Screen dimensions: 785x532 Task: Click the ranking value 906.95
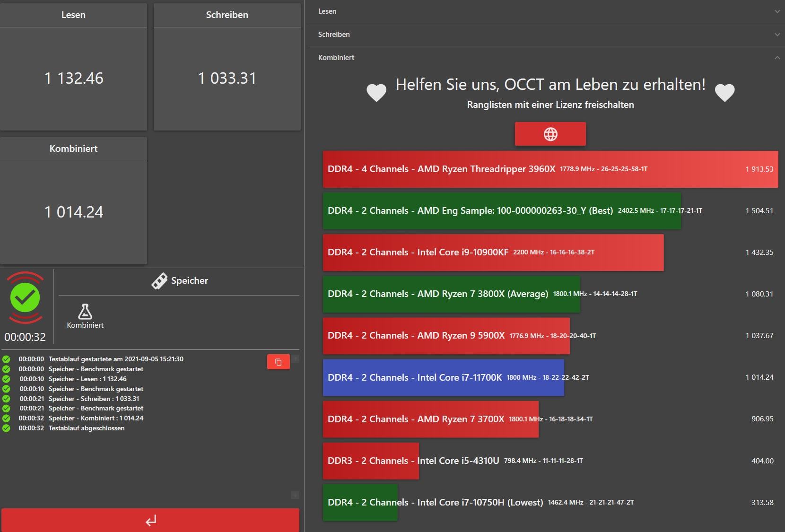point(762,419)
